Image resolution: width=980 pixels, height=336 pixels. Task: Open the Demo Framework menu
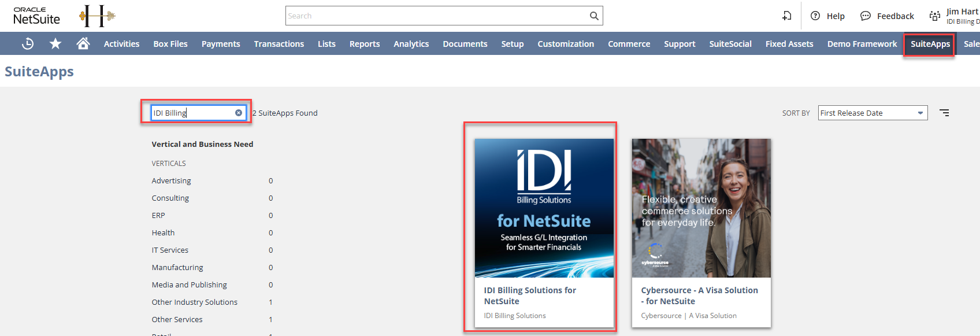point(862,44)
